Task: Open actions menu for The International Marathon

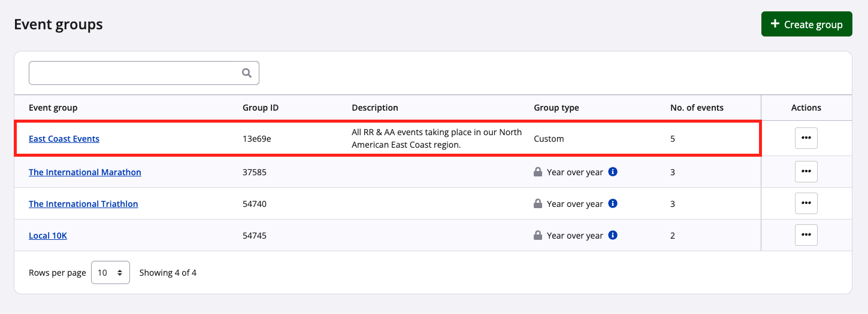Action: [806, 172]
